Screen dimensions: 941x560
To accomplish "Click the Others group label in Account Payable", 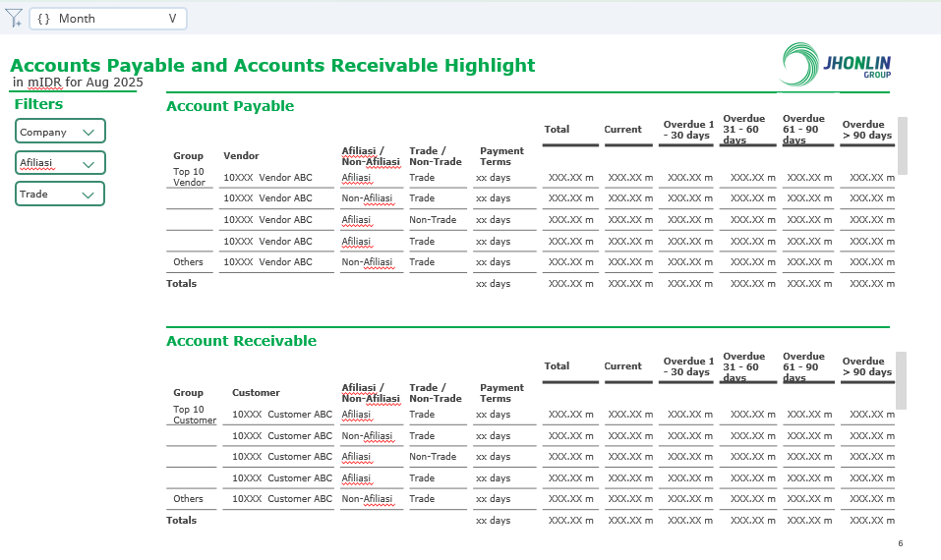I will click(188, 262).
